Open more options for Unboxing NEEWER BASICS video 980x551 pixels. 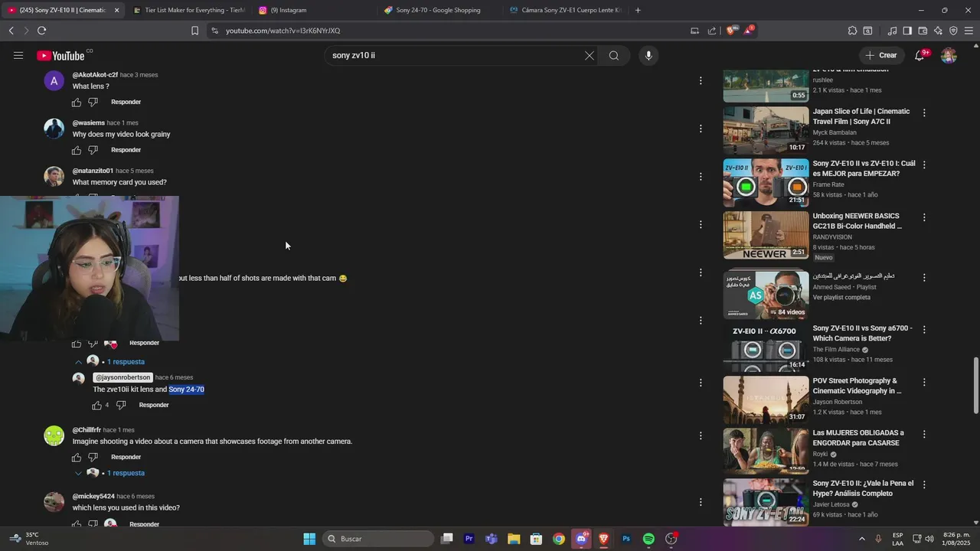(x=924, y=217)
